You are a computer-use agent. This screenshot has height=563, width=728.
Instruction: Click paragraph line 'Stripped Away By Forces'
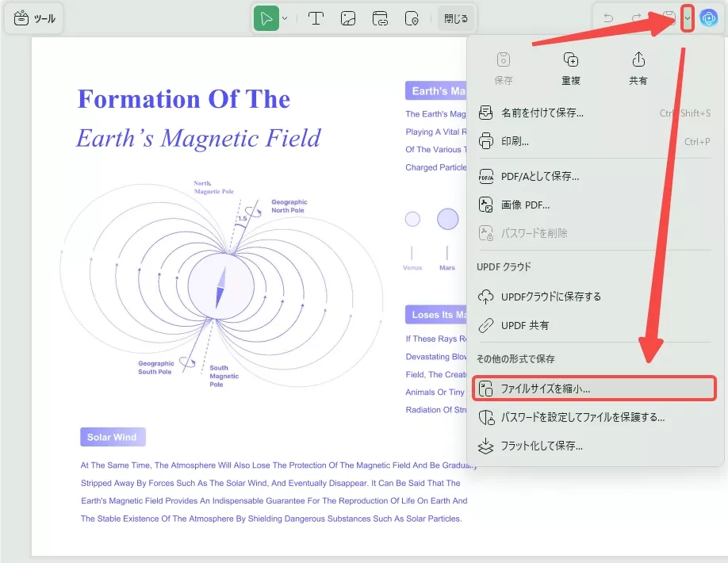pos(270,483)
